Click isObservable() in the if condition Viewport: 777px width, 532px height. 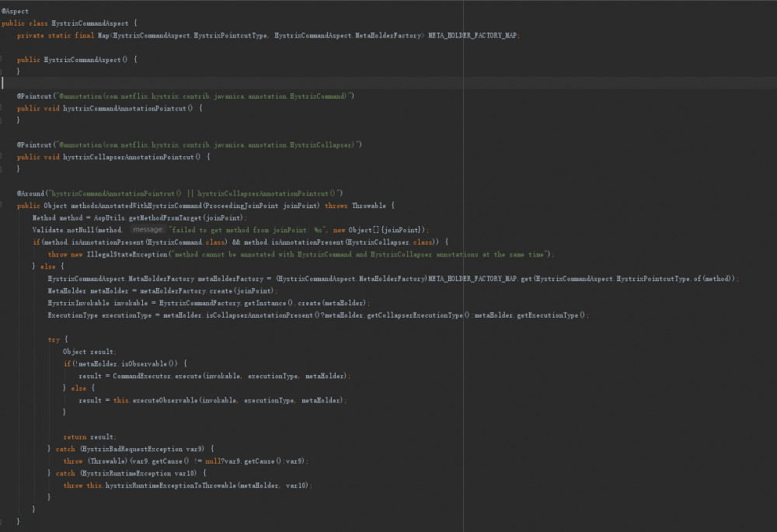click(x=149, y=364)
